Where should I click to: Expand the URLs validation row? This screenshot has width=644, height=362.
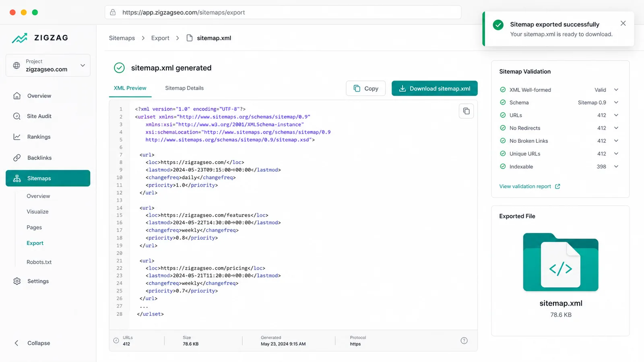(616, 115)
